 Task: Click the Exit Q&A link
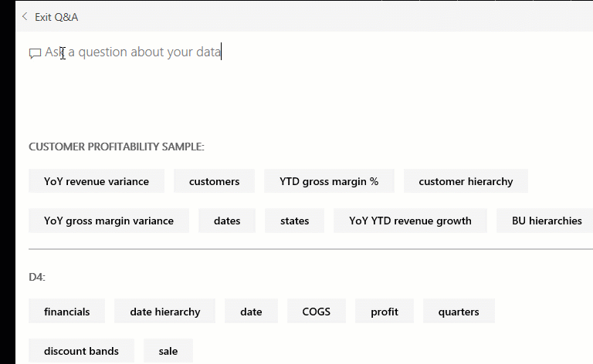(x=56, y=17)
